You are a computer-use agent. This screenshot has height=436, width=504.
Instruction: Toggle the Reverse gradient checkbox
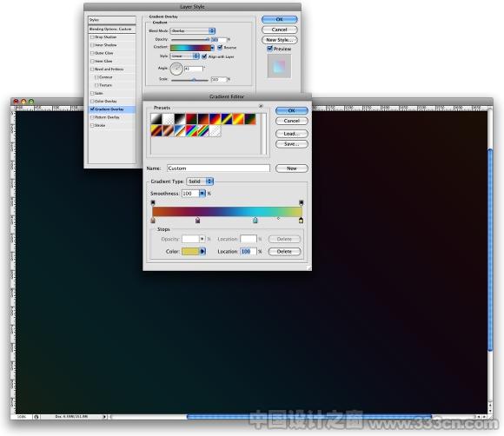click(x=220, y=47)
